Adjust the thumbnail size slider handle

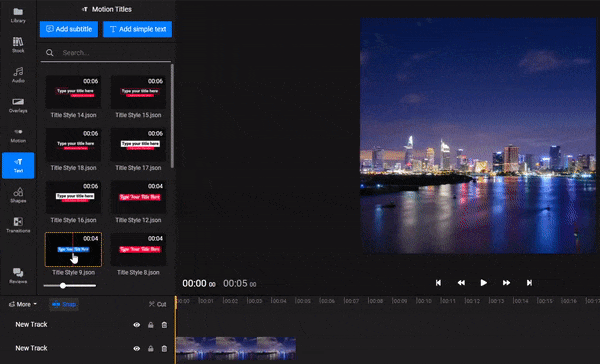[x=63, y=286]
